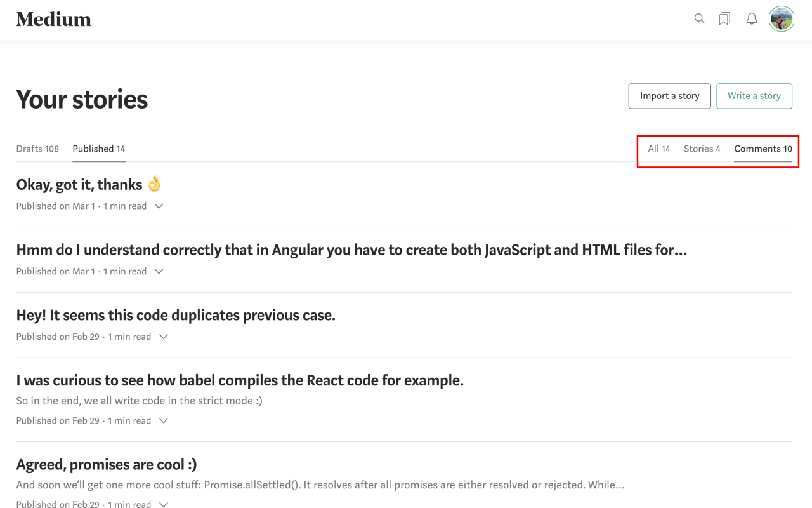Open the notifications bell icon
The height and width of the screenshot is (508, 812).
click(752, 19)
